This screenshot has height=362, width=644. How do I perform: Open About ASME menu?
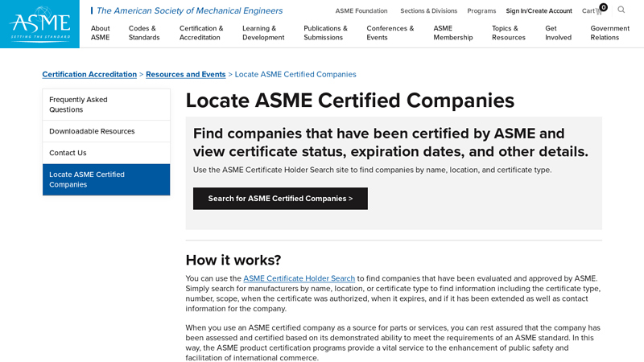pos(100,33)
